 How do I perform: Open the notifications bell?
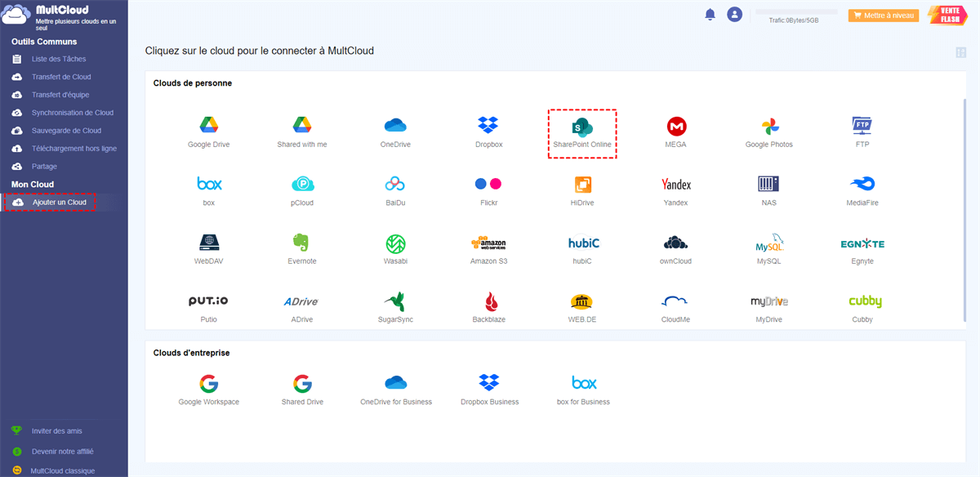pyautogui.click(x=710, y=14)
